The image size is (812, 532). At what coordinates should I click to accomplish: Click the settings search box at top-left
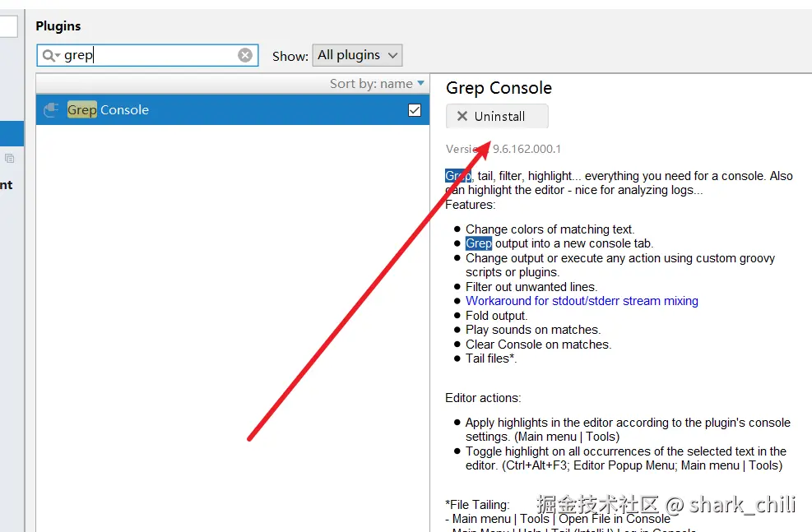[x=9, y=25]
